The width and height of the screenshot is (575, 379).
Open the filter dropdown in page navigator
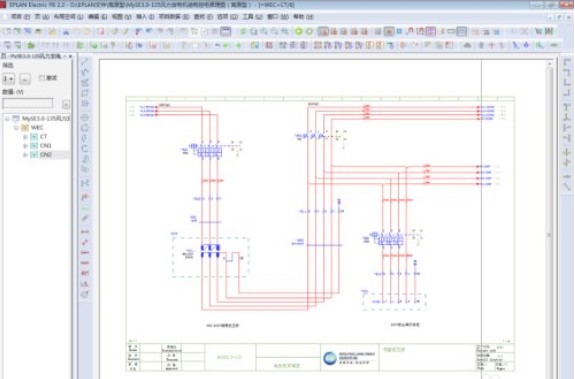click(x=8, y=78)
